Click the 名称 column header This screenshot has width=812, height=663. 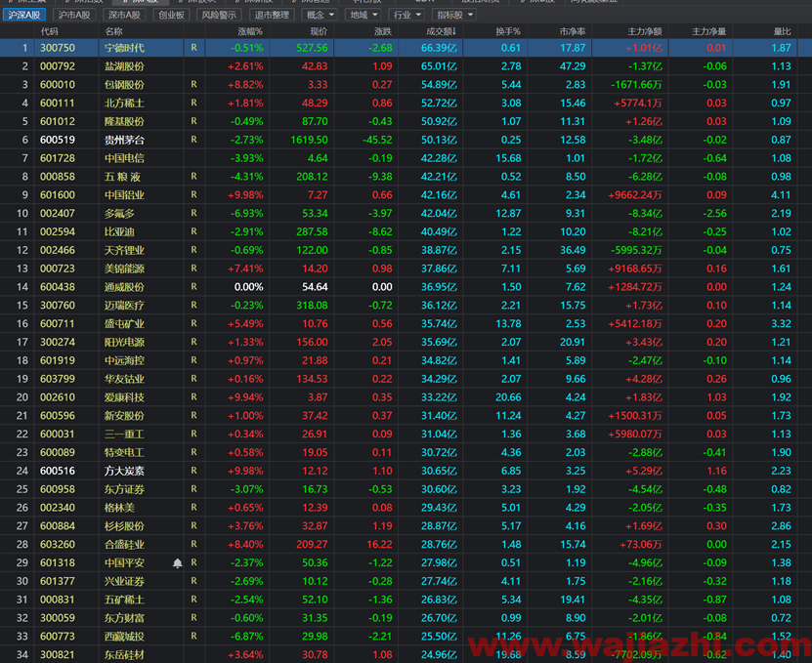pyautogui.click(x=113, y=31)
